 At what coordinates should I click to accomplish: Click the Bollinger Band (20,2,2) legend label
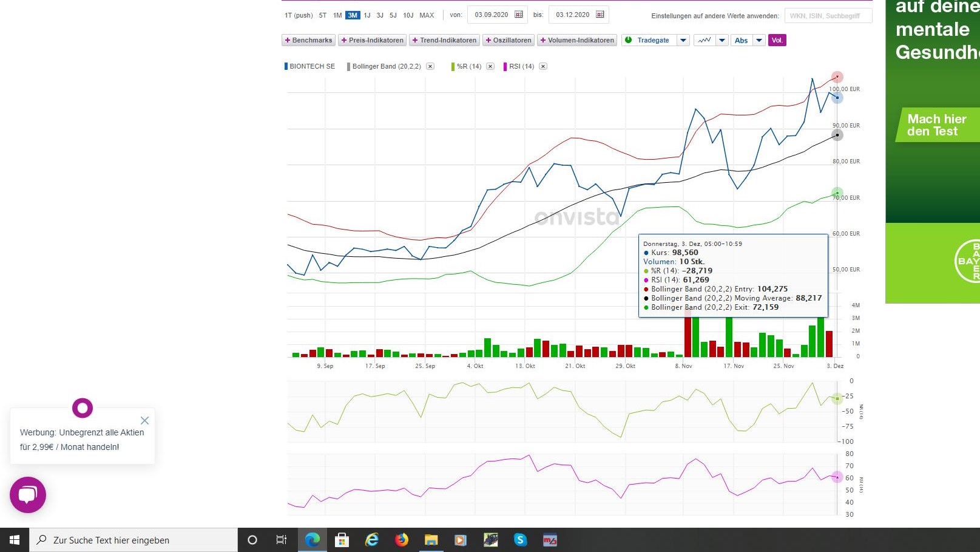387,66
